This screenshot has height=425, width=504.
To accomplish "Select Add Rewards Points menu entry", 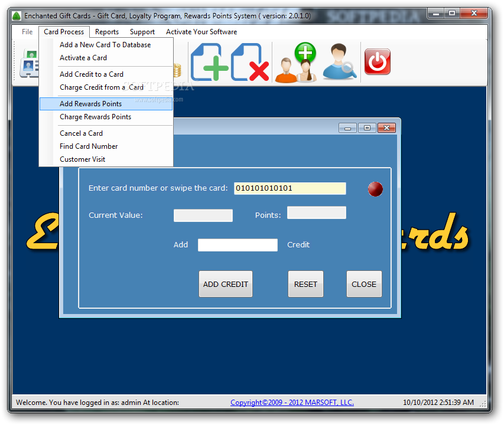I will click(x=106, y=104).
